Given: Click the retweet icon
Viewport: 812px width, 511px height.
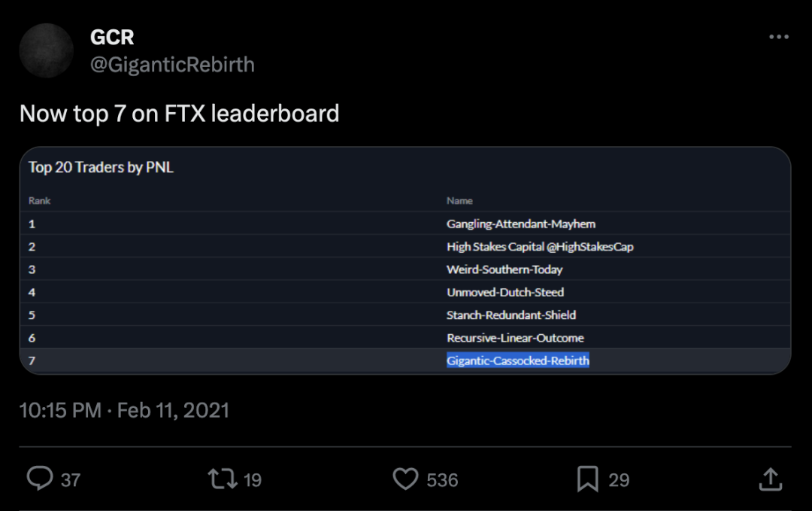Looking at the screenshot, I should tap(223, 479).
